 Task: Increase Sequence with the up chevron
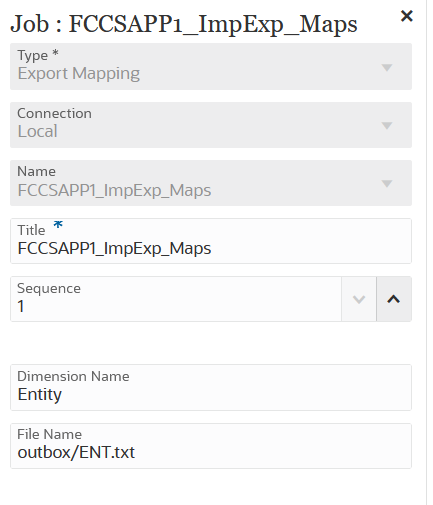coord(394,299)
